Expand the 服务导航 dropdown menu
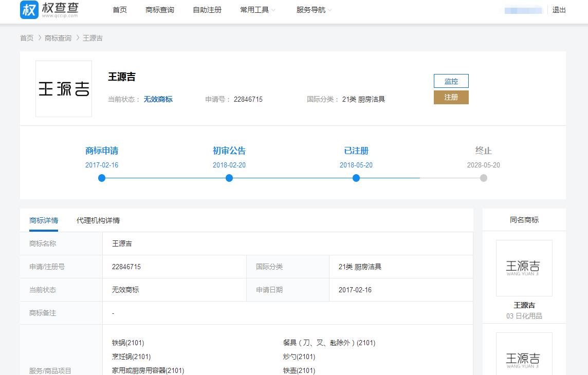 point(314,10)
